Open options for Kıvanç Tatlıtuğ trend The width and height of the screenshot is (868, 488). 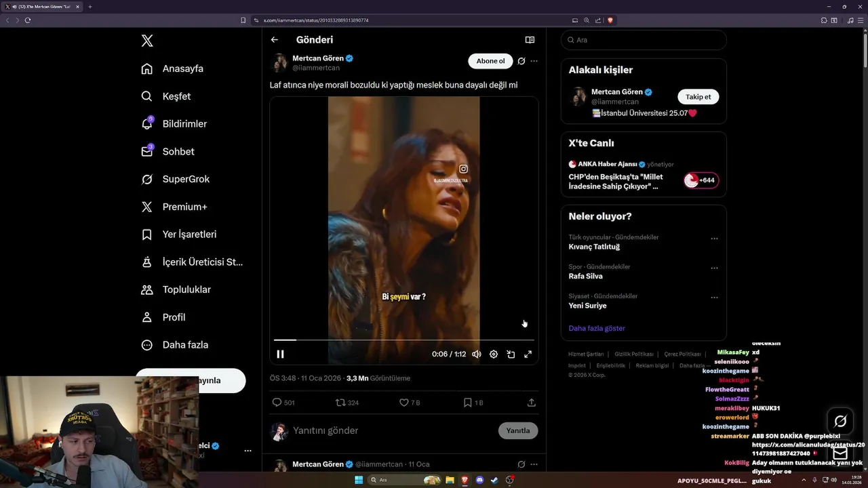[714, 239]
